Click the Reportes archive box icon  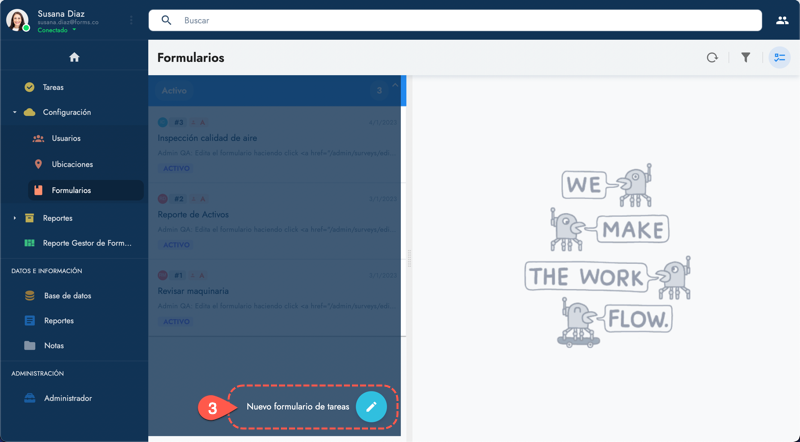point(30,218)
